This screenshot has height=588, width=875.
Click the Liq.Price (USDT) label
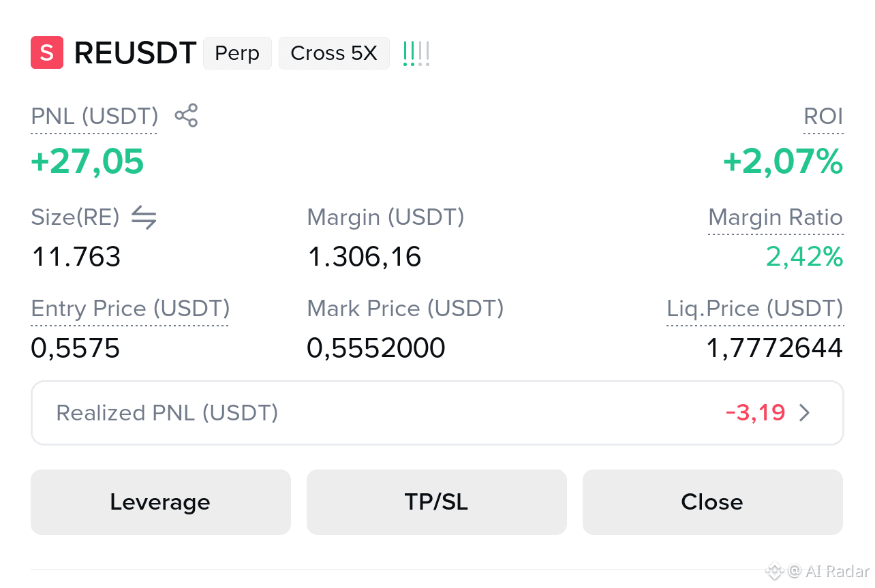pos(755,309)
